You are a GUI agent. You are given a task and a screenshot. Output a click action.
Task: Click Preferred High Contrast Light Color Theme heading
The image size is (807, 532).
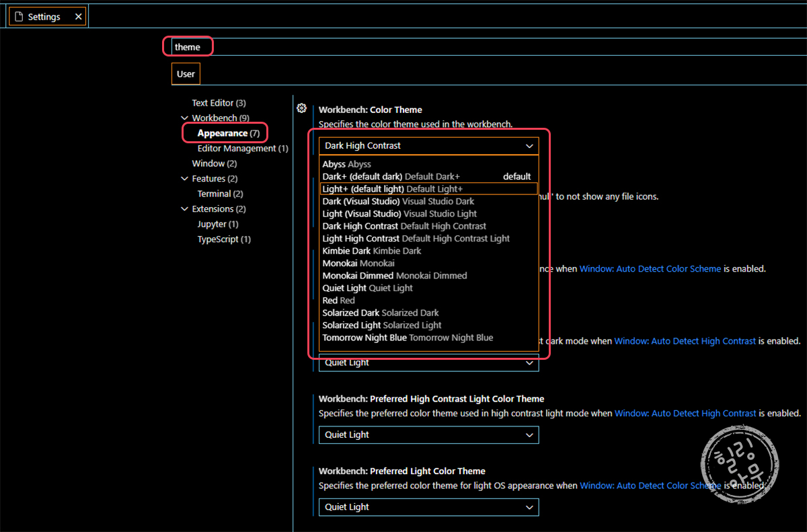(431, 399)
